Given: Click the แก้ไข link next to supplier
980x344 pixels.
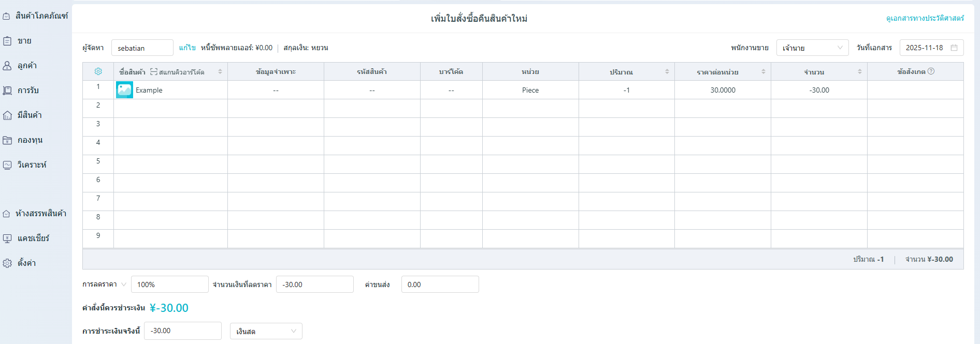Looking at the screenshot, I should tap(187, 48).
